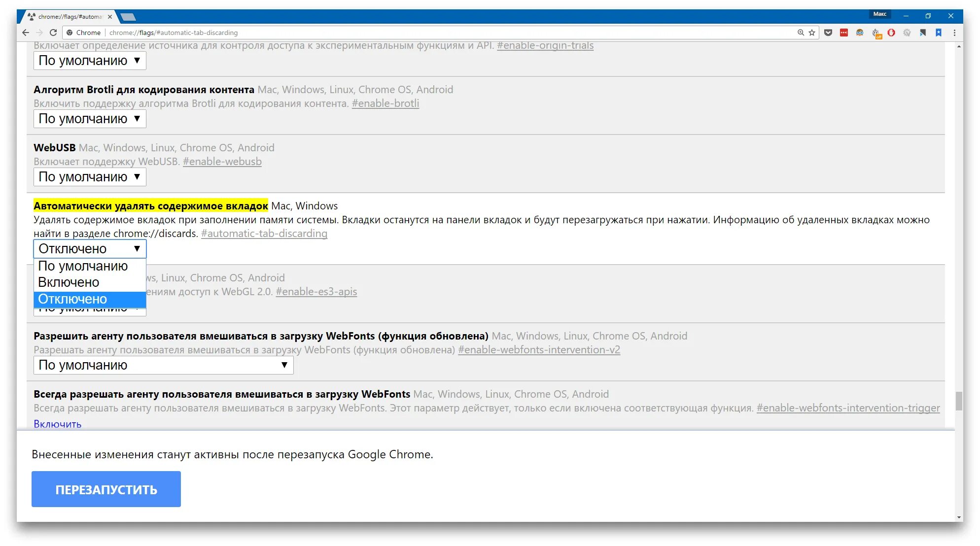The image size is (980, 546).
Task: Select highlighted 'Отключено' option in the dropdown
Action: (x=72, y=299)
